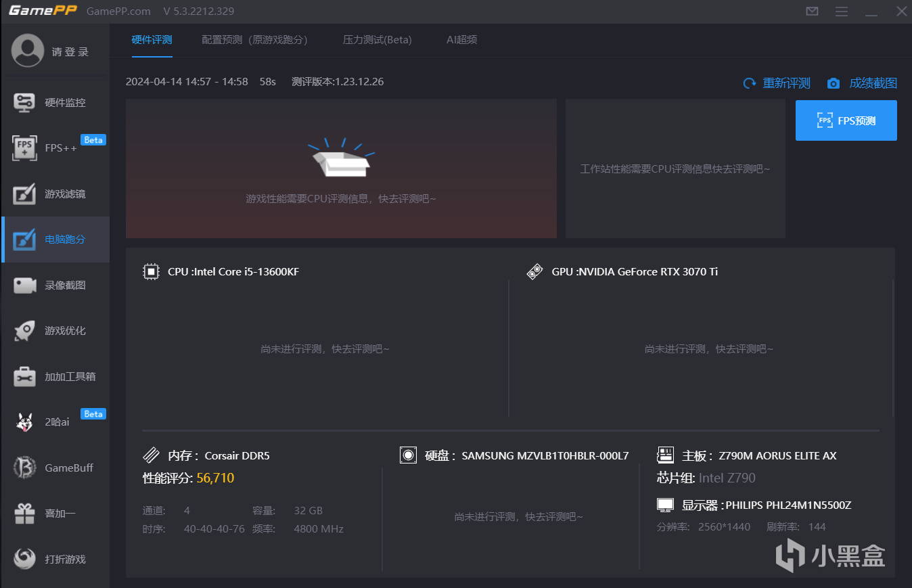This screenshot has width=912, height=588.
Task: Click disk name SAMSUNG MZVLB1T0HBLR-000L7
Action: tap(545, 456)
